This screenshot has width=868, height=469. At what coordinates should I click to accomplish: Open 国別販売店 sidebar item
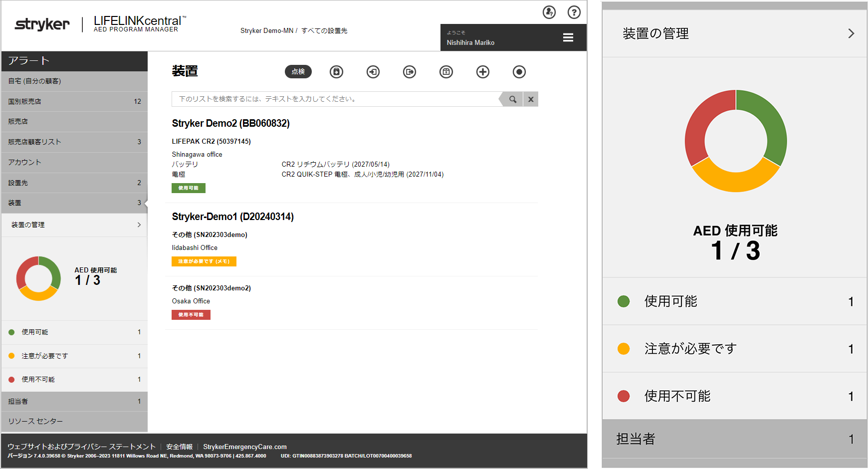coord(74,101)
